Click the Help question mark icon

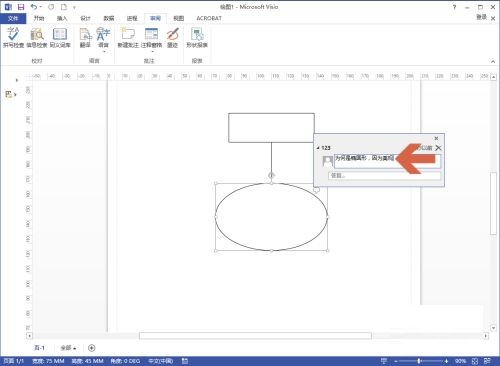[x=454, y=7]
